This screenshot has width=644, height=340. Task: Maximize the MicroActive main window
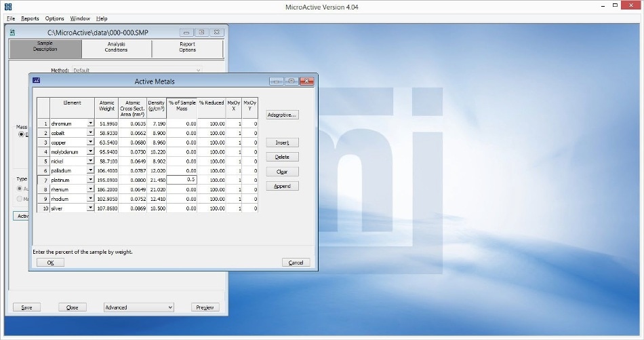click(x=616, y=5)
